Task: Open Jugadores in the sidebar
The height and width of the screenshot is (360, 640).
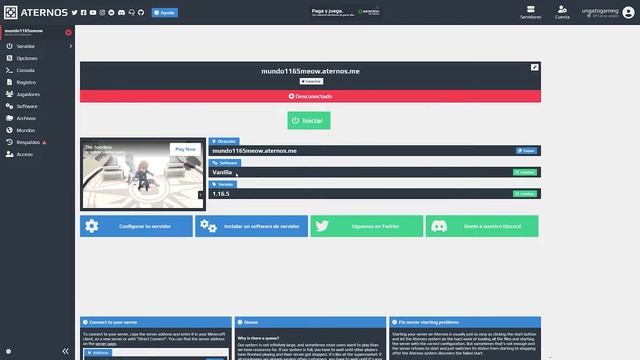Action: 28,94
